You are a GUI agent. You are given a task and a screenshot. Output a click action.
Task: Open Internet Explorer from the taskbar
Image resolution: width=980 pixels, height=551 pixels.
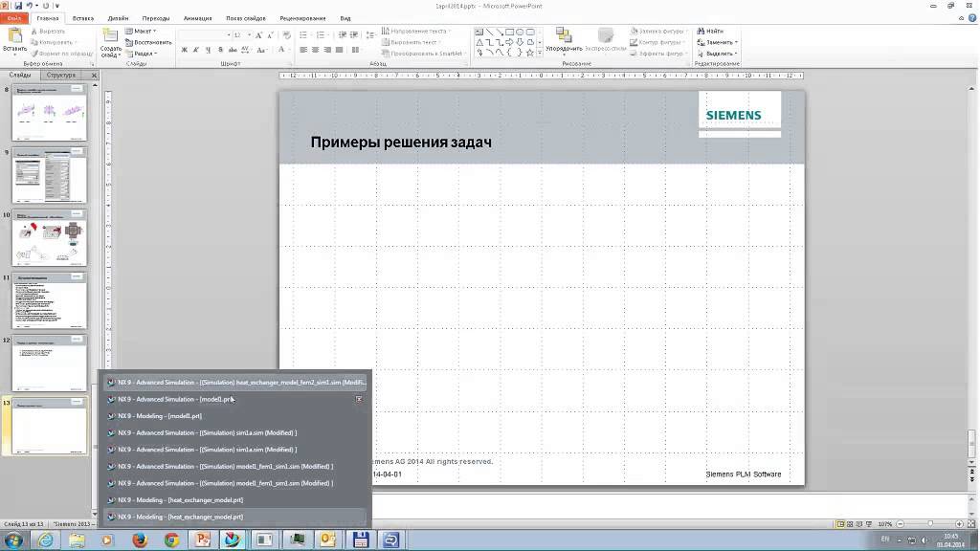point(46,540)
